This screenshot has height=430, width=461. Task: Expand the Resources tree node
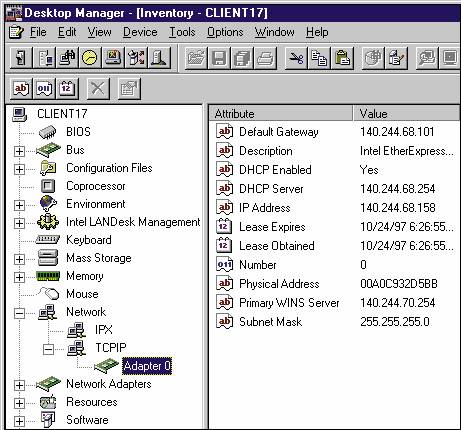point(19,403)
